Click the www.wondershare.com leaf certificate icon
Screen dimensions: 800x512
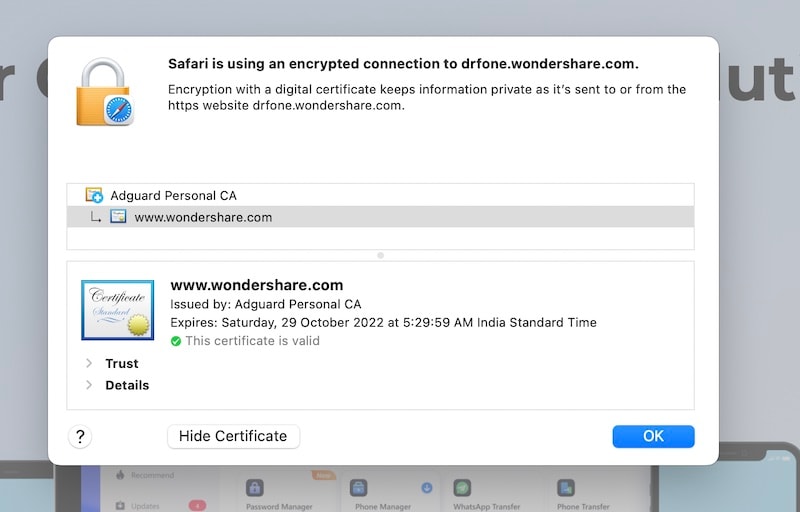[118, 217]
